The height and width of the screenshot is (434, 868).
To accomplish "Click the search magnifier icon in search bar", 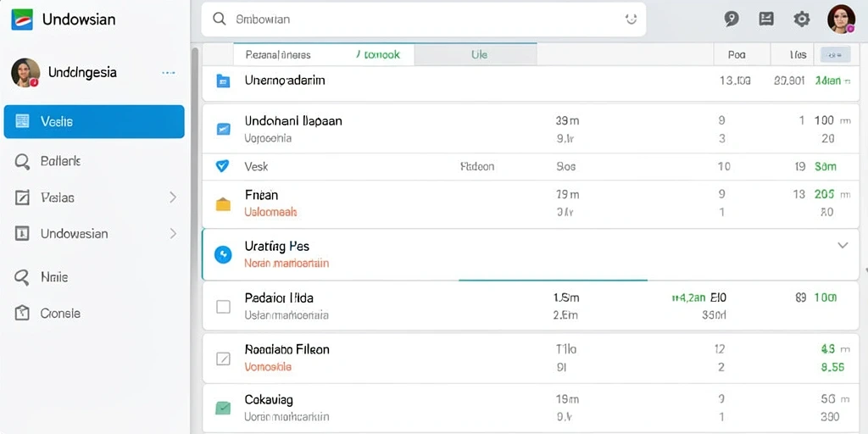I will coord(220,19).
